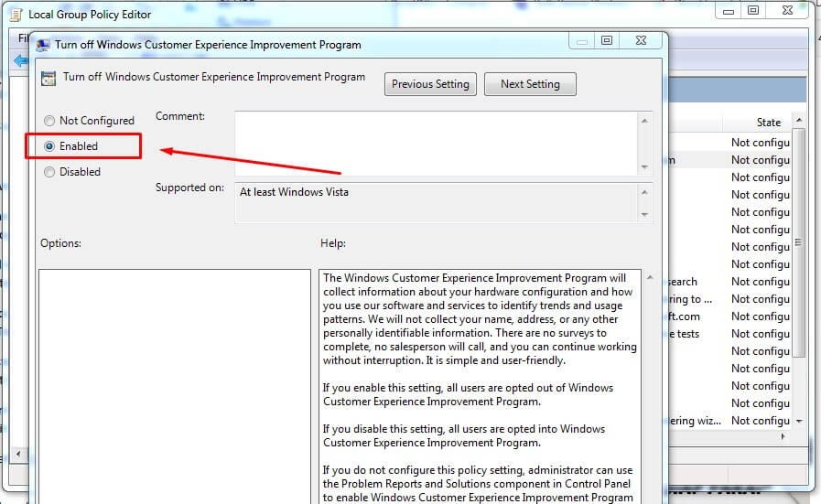Click the Next Setting button

coord(530,84)
